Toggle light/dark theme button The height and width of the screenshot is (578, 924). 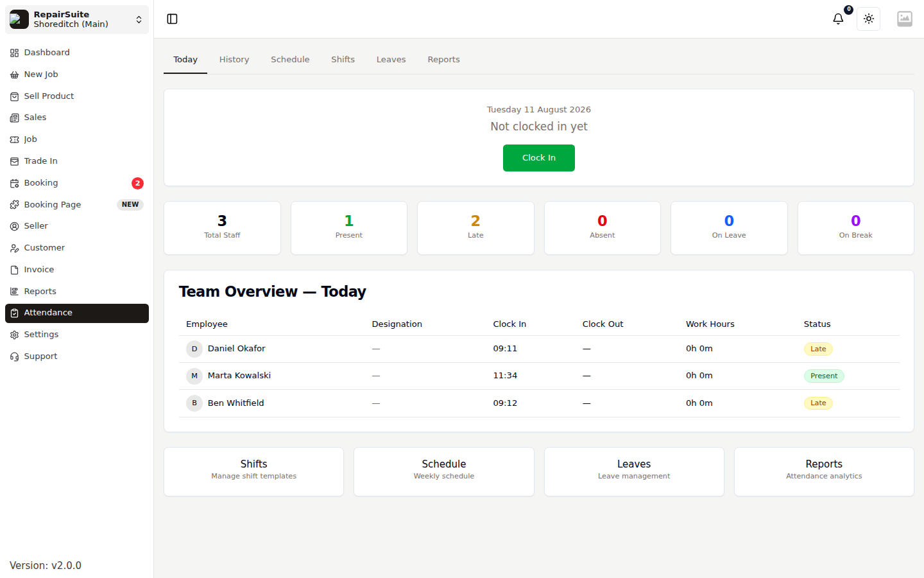click(869, 19)
